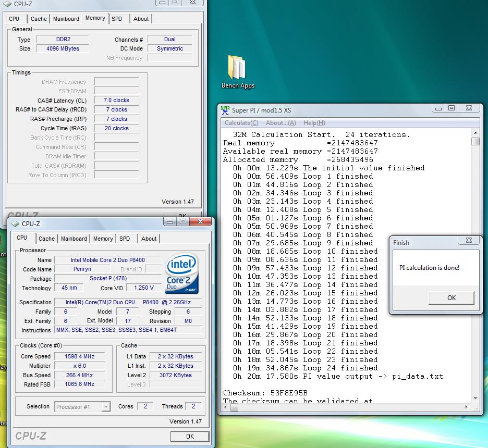The height and width of the screenshot is (448, 488).
Task: Click the Intel Core 2 Duo logo
Action: 182,273
